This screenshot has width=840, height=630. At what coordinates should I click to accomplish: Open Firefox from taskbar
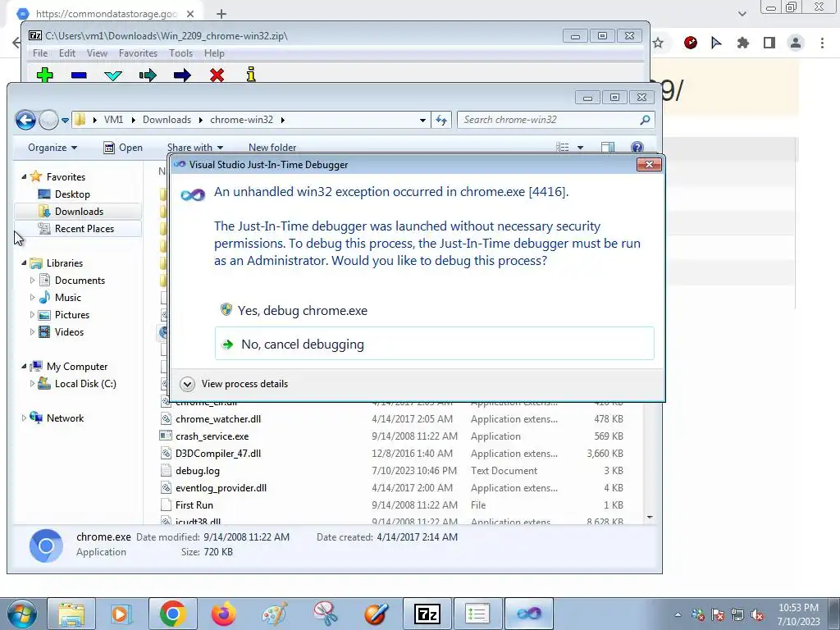pyautogui.click(x=223, y=614)
